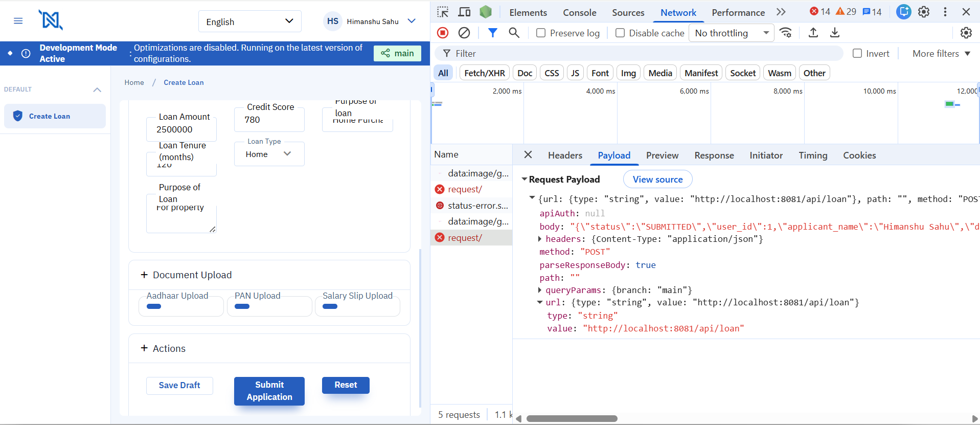Select the Fetch/XHR filter
This screenshot has width=980, height=425.
pyautogui.click(x=485, y=73)
